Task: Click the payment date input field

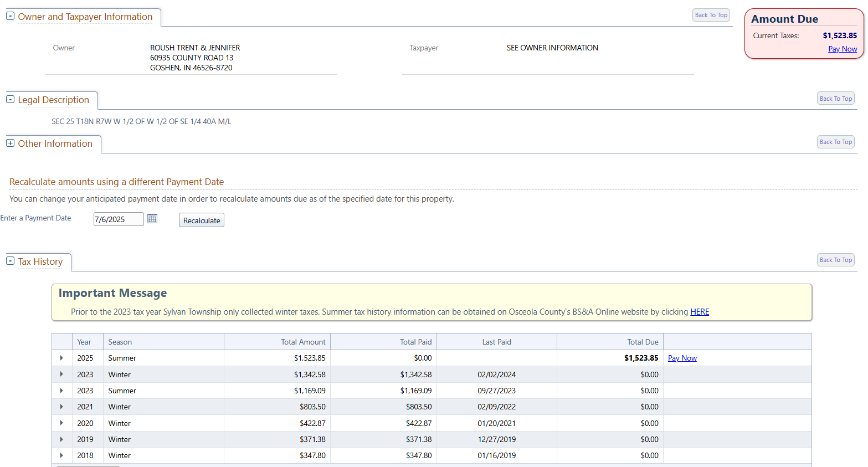Action: click(x=118, y=219)
